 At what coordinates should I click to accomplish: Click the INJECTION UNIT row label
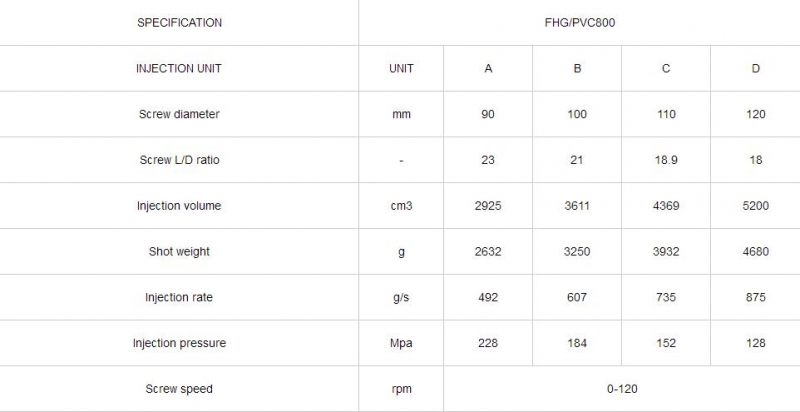[179, 68]
